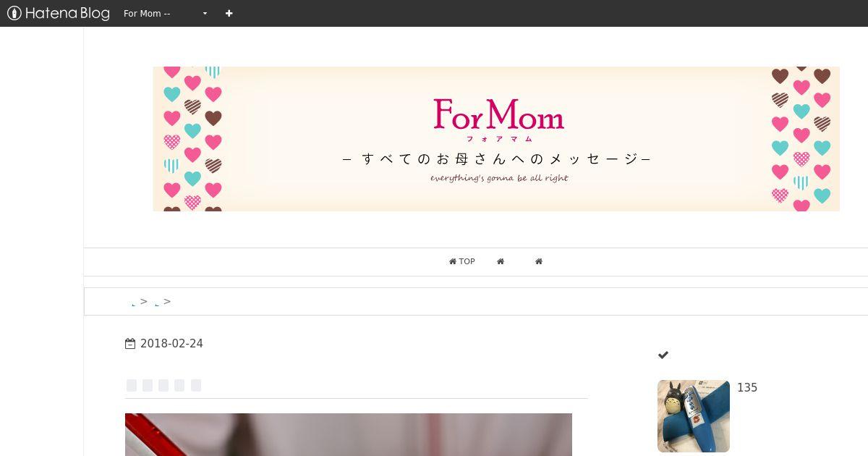Click the first breadcrumb link
868x456 pixels.
coord(134,303)
